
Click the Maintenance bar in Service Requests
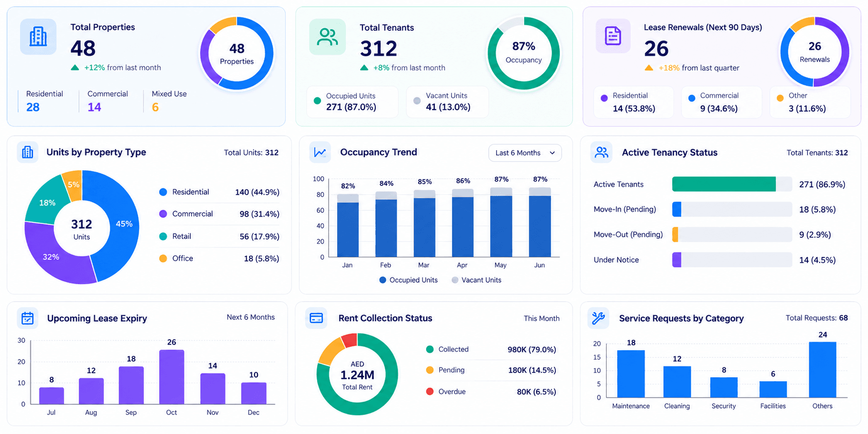[631, 374]
